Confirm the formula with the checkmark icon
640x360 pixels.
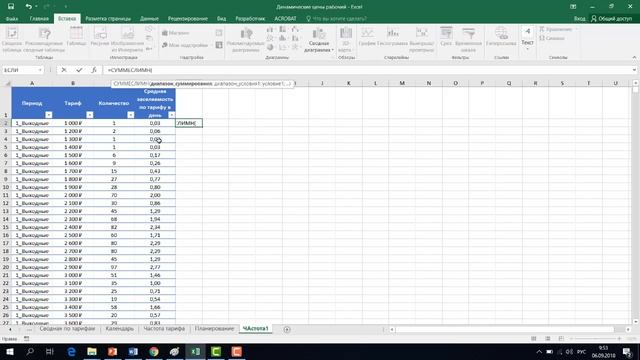coord(79,70)
